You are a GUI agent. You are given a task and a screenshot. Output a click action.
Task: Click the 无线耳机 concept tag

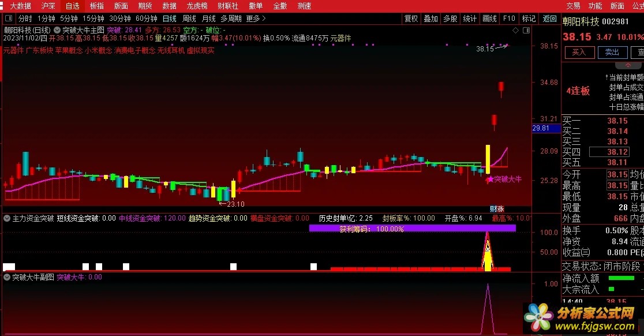click(x=171, y=51)
